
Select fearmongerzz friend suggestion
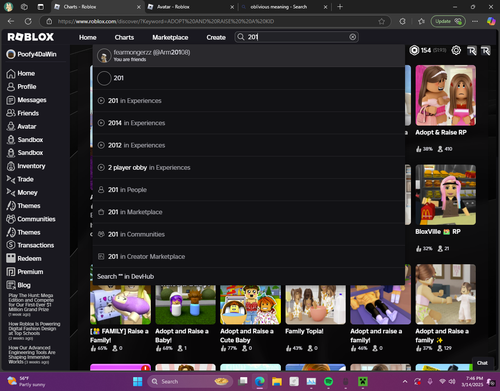(x=249, y=56)
